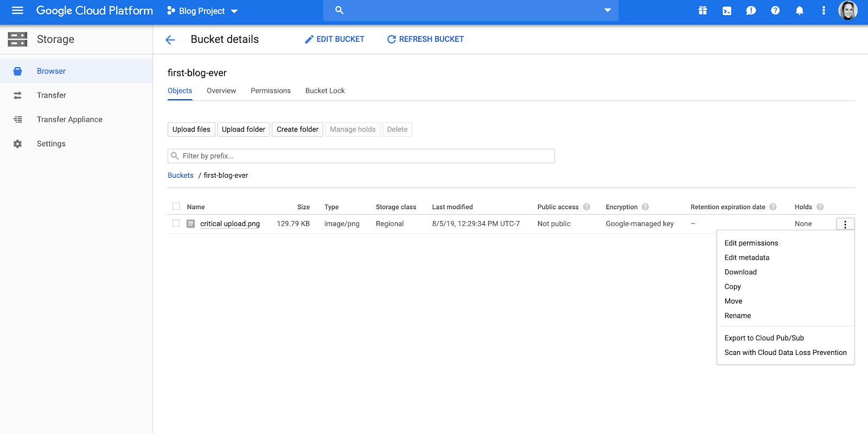Viewport: 868px width, 433px height.
Task: Click the pencil icon of Edit Bucket
Action: pos(309,39)
